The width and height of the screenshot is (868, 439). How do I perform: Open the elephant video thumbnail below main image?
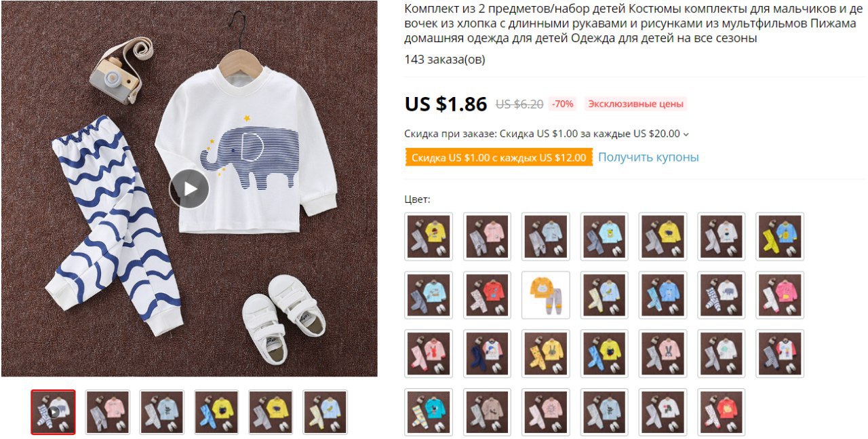53,412
